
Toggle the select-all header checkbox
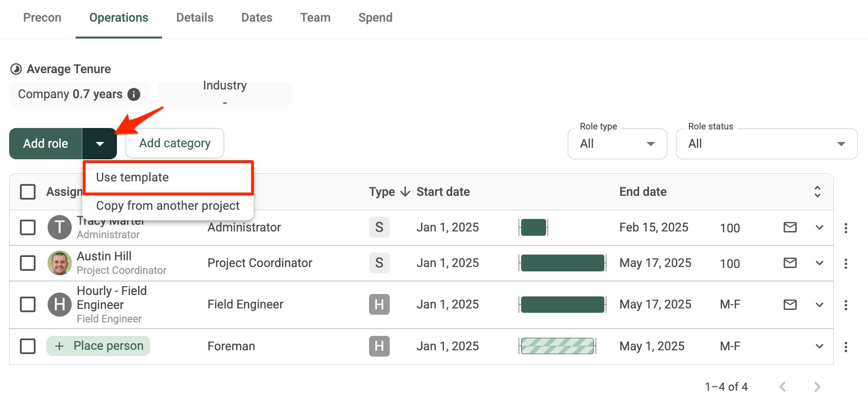click(x=28, y=192)
